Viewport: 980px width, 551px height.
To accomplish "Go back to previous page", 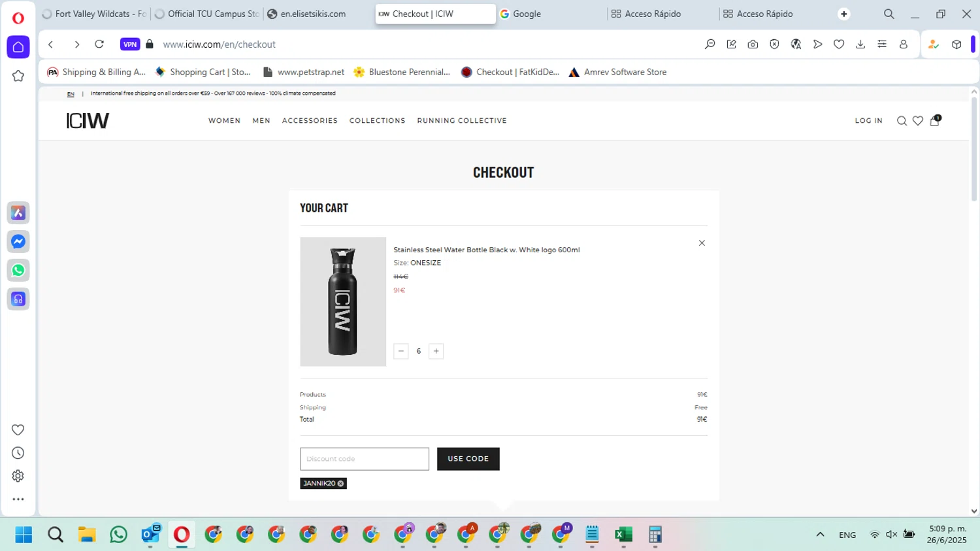I will pos(51,44).
